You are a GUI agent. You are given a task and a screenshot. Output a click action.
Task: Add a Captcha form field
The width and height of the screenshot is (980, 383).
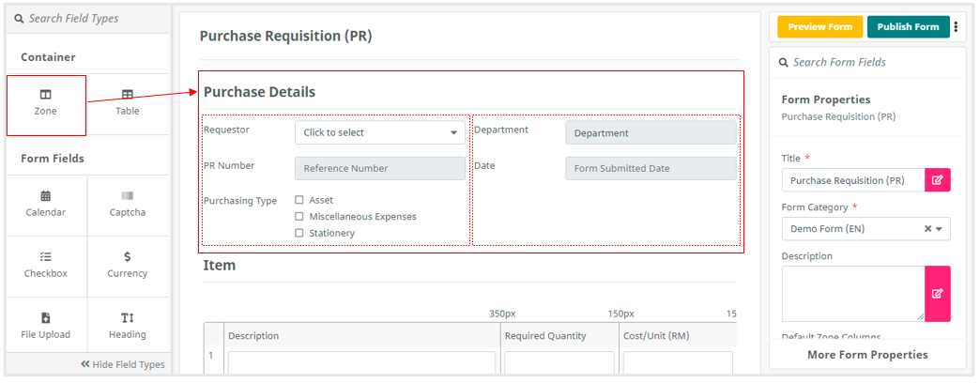tap(128, 205)
